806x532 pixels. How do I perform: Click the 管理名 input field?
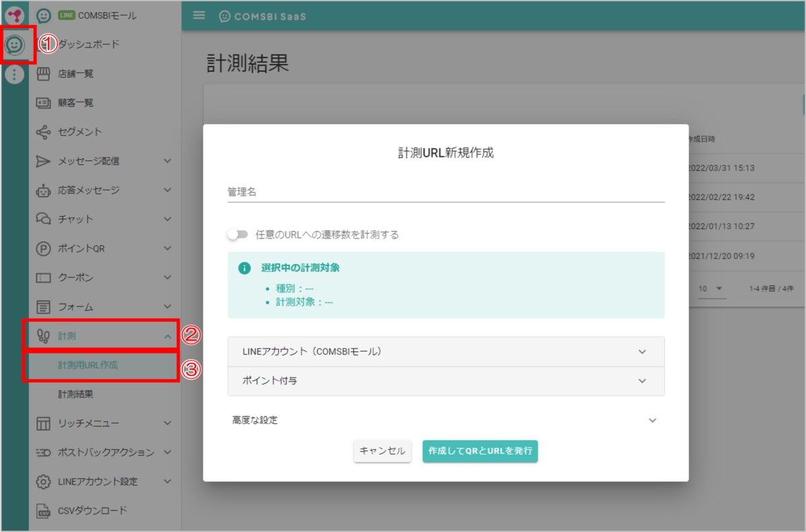pos(446,192)
